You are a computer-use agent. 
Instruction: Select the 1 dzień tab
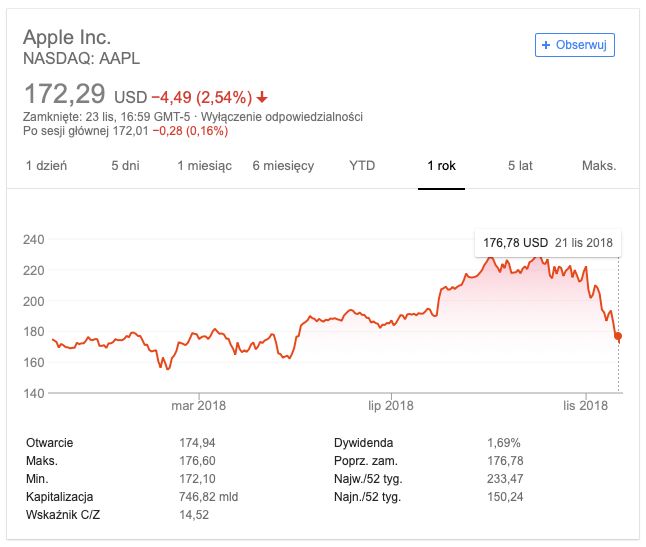click(x=46, y=165)
